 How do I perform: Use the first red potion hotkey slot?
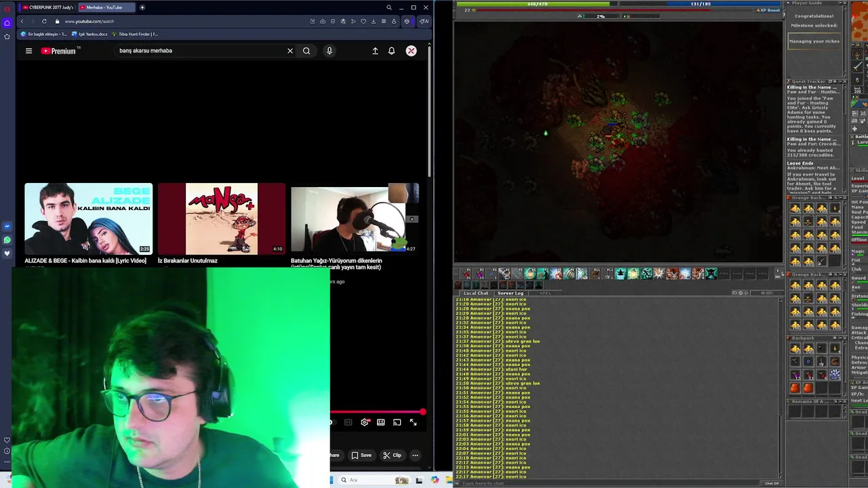coord(467,273)
